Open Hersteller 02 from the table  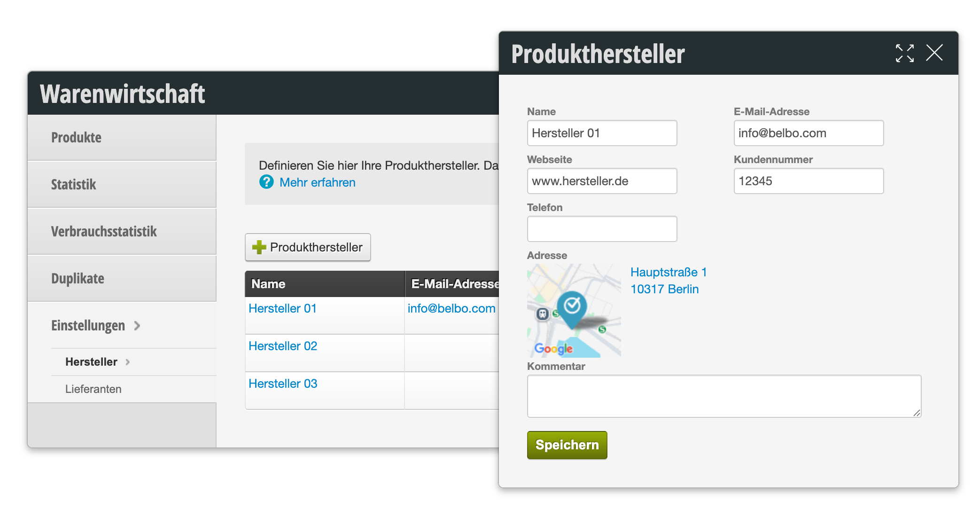[x=283, y=346]
